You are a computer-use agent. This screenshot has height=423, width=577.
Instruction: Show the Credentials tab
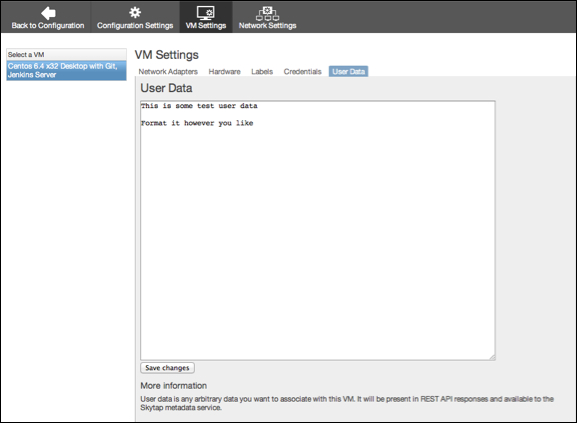click(302, 71)
